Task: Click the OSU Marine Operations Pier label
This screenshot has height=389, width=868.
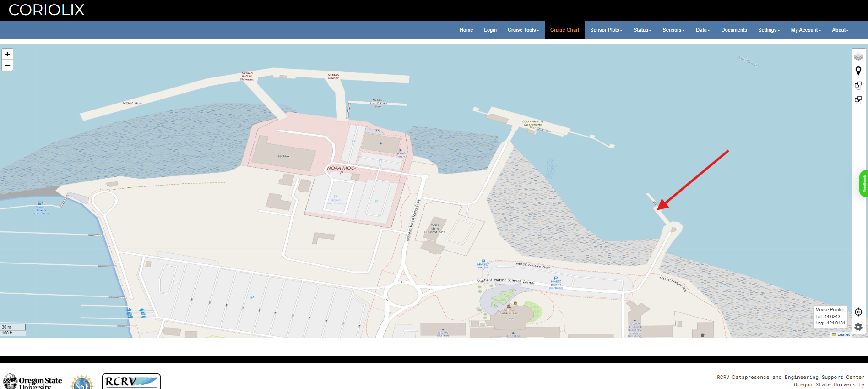Action: pos(532,124)
